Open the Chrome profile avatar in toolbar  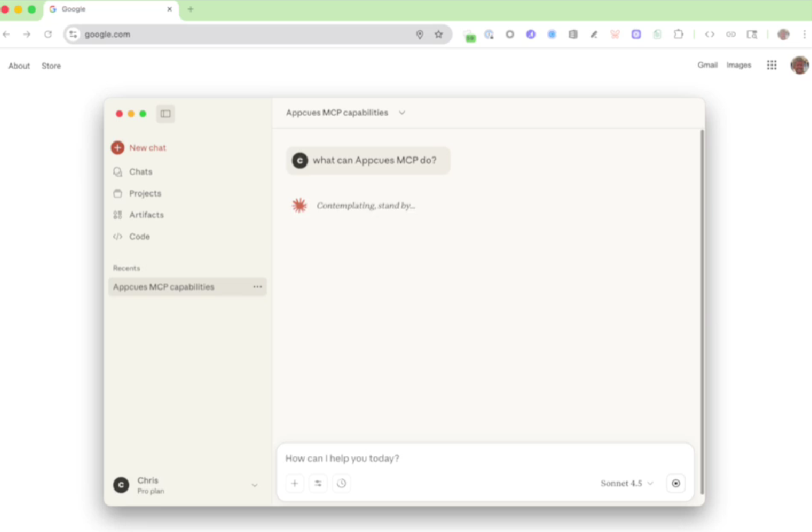click(x=784, y=34)
